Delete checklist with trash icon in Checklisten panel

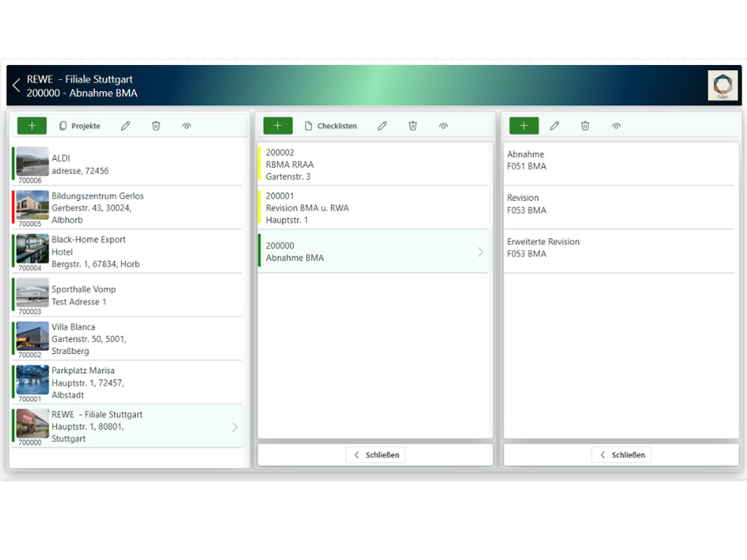click(412, 125)
